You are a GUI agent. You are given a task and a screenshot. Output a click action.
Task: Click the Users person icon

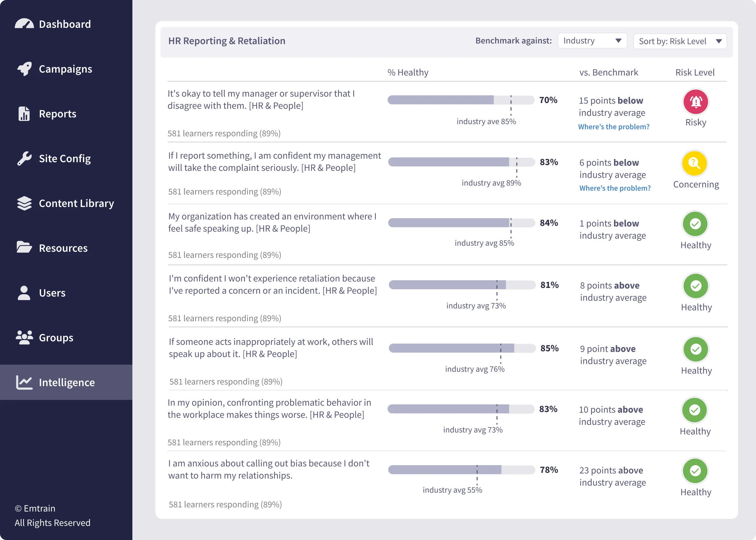point(24,293)
